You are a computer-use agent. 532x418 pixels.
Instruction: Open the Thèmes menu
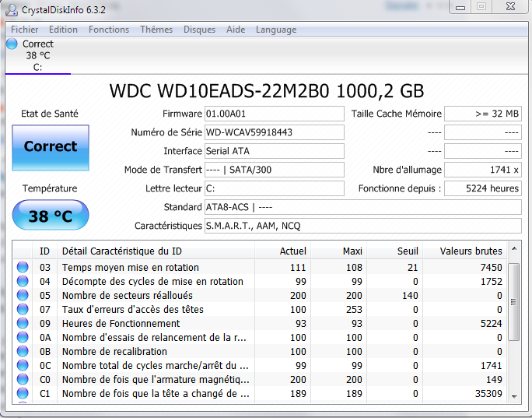point(156,30)
